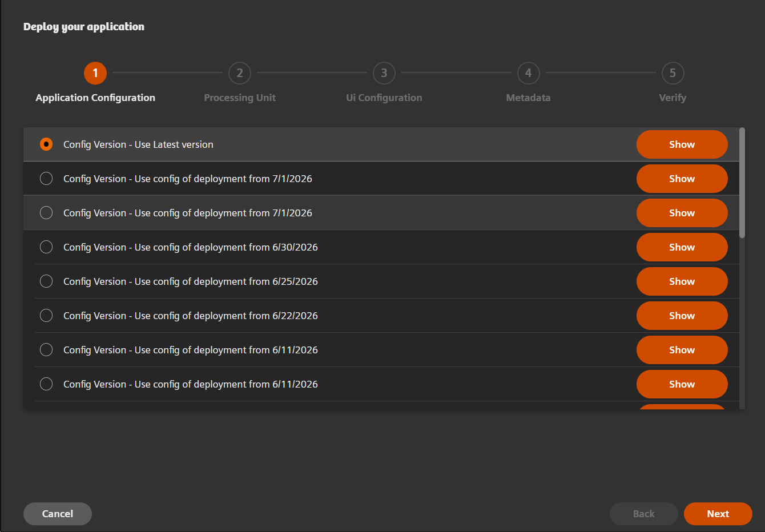Choose the 6/30/2026 deployment config radio
Viewport: 765px width, 532px height.
(46, 247)
